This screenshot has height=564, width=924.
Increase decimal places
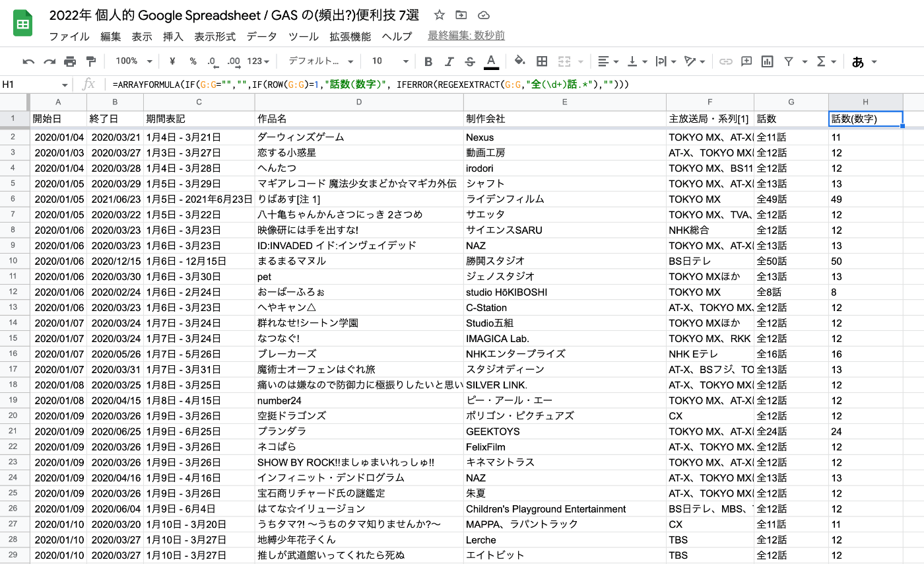[x=234, y=61]
